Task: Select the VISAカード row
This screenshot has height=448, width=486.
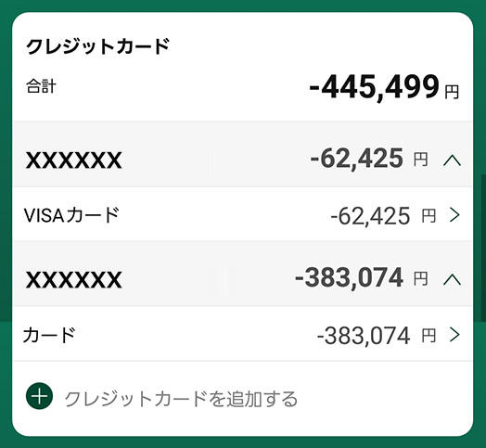Action: 243,214
